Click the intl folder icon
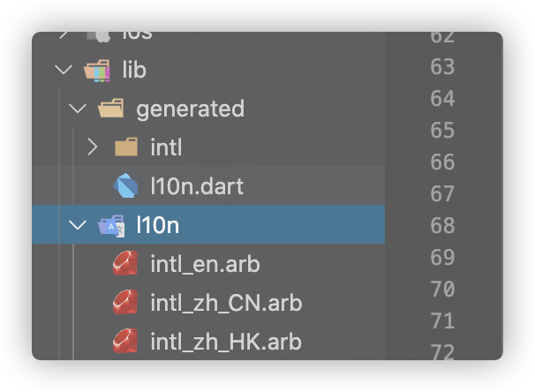The height and width of the screenshot is (392, 535). (x=126, y=147)
